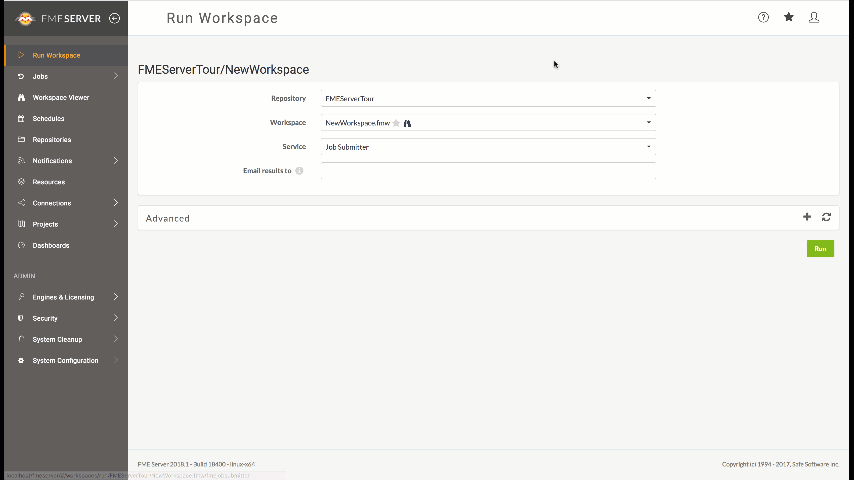
Task: Open the Workspace dropdown
Action: pos(488,123)
